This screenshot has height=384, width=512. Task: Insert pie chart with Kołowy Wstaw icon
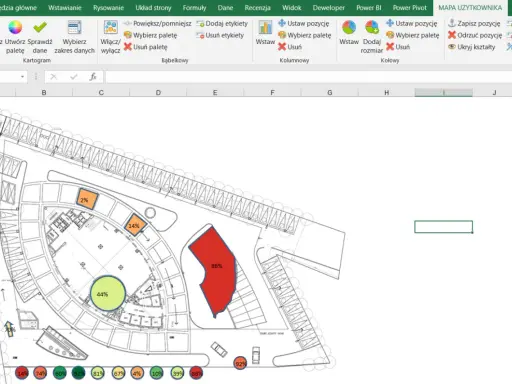click(x=349, y=27)
